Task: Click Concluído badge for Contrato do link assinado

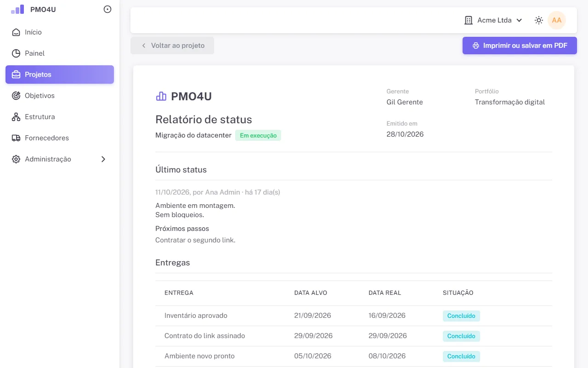Action: tap(461, 336)
